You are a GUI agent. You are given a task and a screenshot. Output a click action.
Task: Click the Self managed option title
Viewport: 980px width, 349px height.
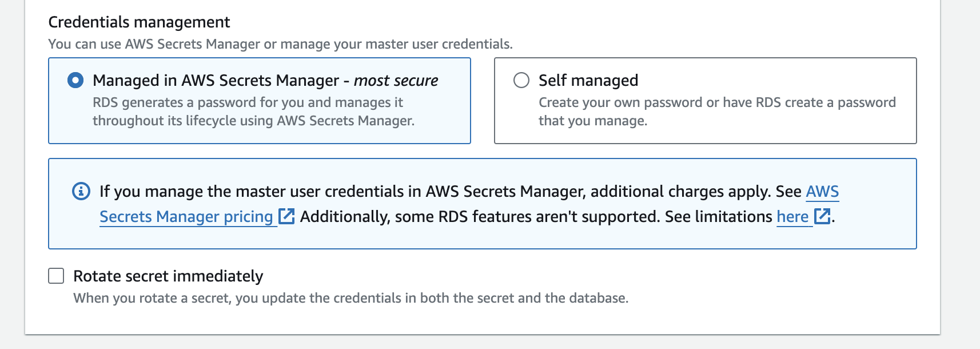click(588, 81)
